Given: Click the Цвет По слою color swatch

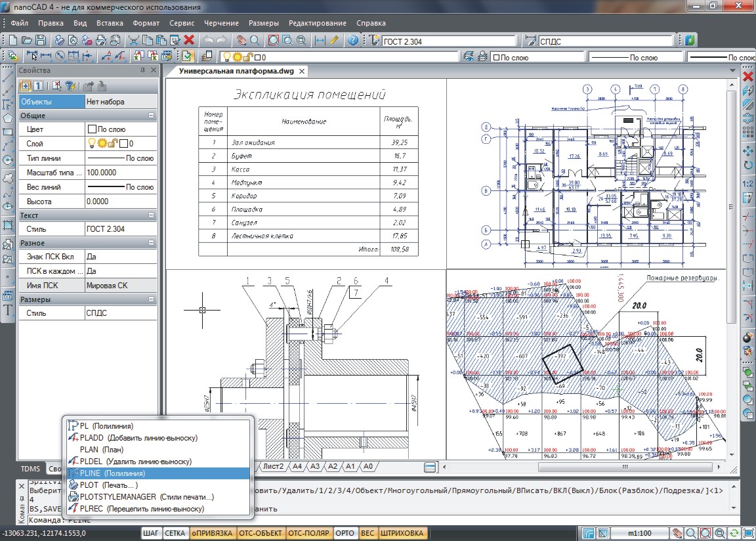Looking at the screenshot, I should click(92, 129).
